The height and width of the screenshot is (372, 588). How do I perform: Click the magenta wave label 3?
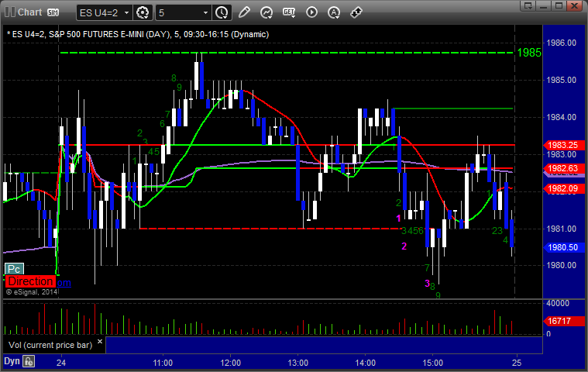(427, 284)
